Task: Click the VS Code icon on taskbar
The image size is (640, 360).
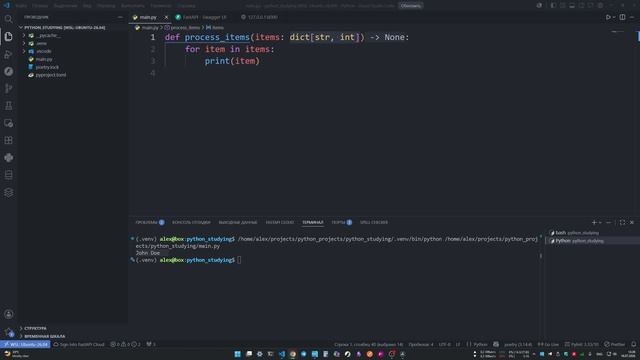Action: coord(282,354)
